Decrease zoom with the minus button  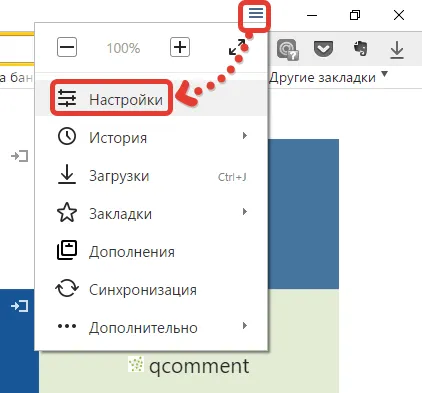(x=67, y=47)
